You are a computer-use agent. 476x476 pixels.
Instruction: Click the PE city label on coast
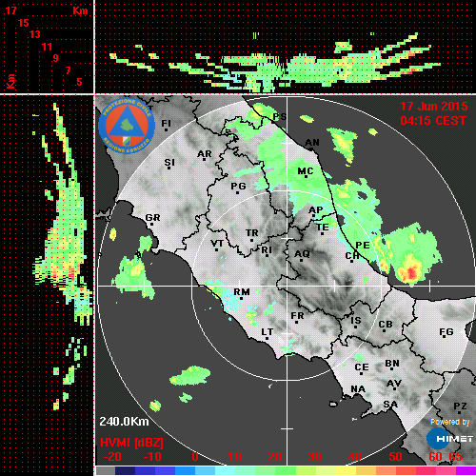pos(363,246)
